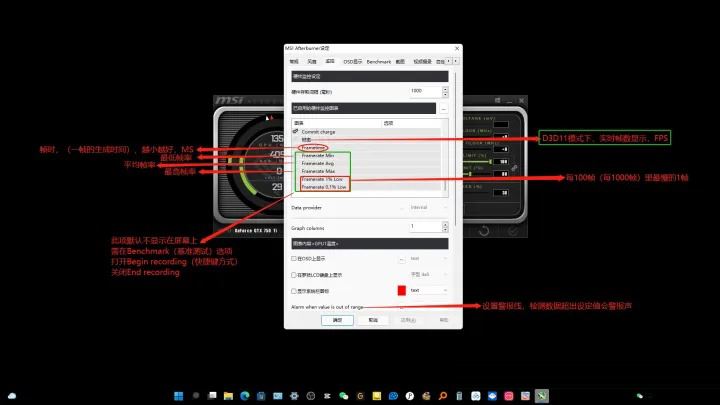This screenshot has width=720, height=405.
Task: Click the 确定 confirm button
Action: point(337,320)
